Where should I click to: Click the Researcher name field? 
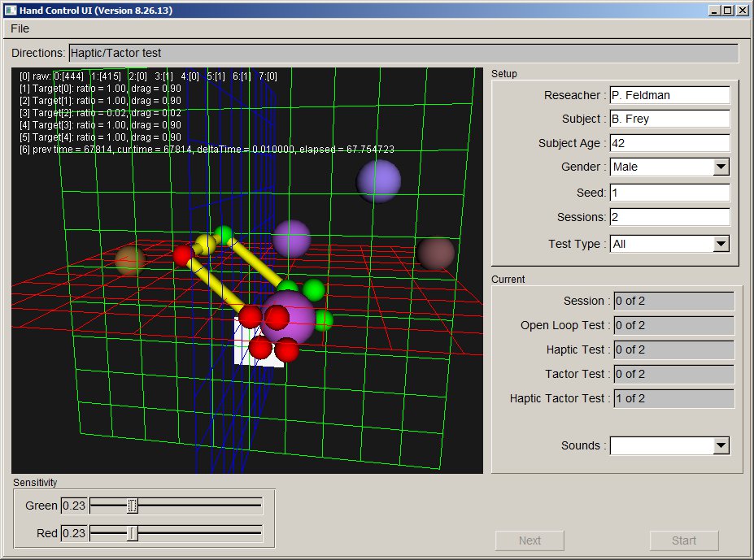coord(669,95)
